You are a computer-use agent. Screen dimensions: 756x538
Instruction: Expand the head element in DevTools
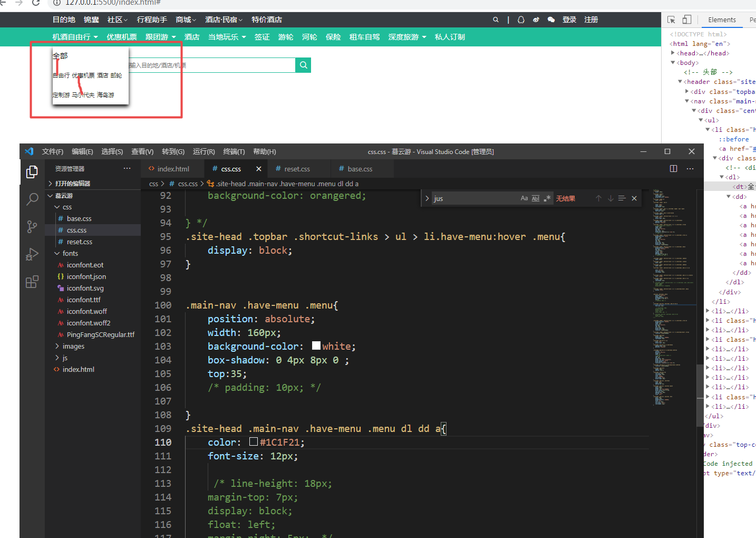click(673, 53)
